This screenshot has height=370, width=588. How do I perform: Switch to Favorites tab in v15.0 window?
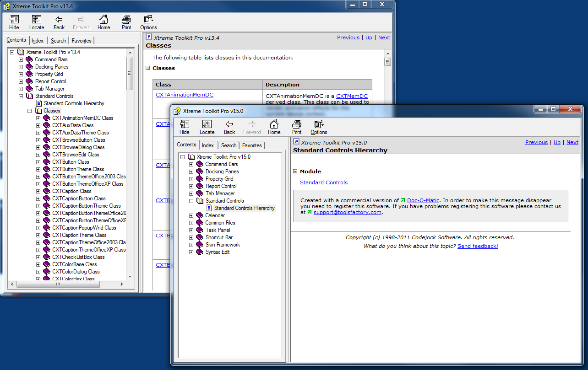click(x=252, y=145)
